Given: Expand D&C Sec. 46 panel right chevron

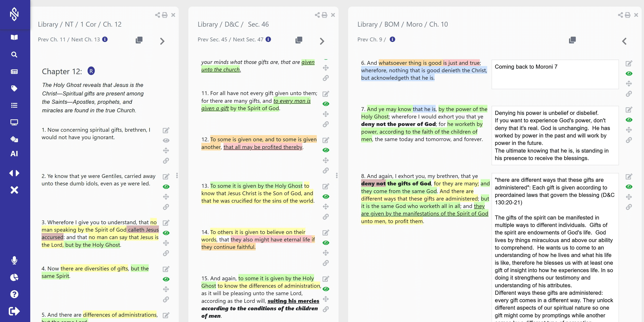Looking at the screenshot, I should (322, 41).
